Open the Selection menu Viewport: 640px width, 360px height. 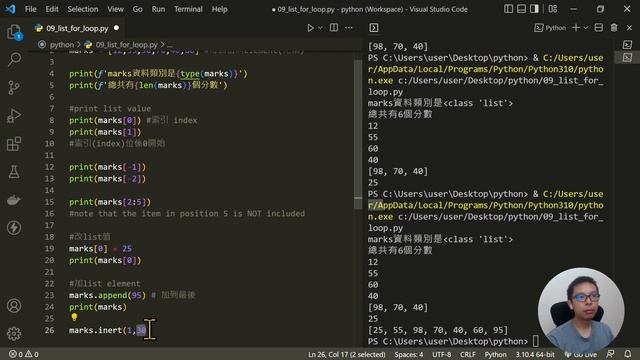tap(83, 9)
